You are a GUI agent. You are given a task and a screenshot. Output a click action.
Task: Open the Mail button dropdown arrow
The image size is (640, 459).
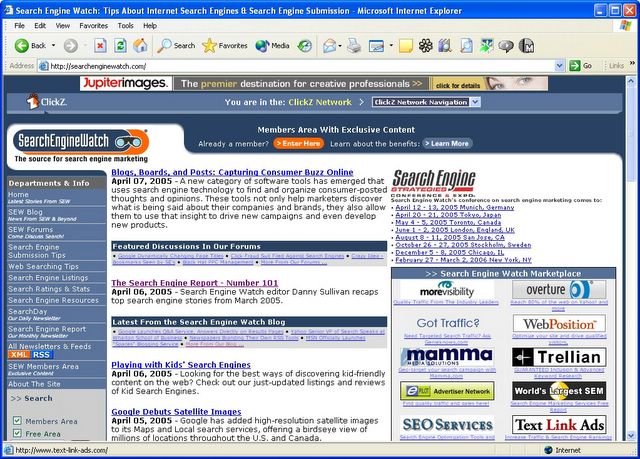tap(340, 46)
